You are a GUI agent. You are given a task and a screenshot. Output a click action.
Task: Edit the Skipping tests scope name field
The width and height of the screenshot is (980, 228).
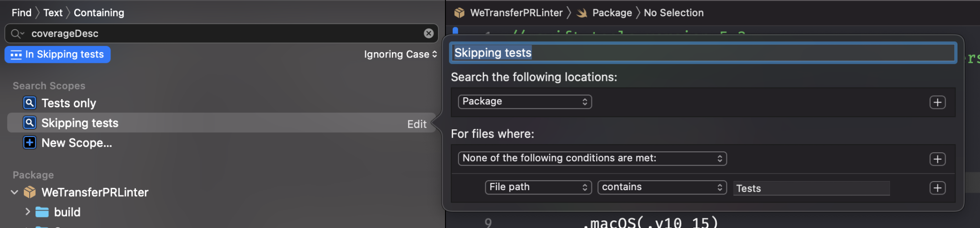(703, 53)
